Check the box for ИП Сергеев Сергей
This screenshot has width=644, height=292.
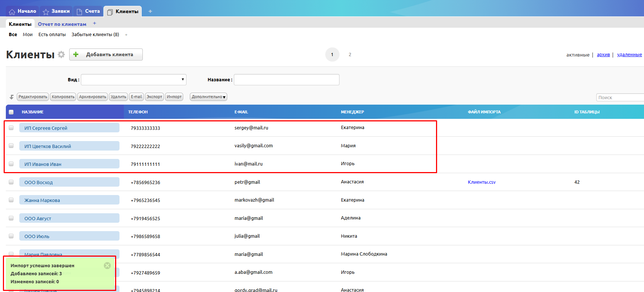pyautogui.click(x=11, y=128)
